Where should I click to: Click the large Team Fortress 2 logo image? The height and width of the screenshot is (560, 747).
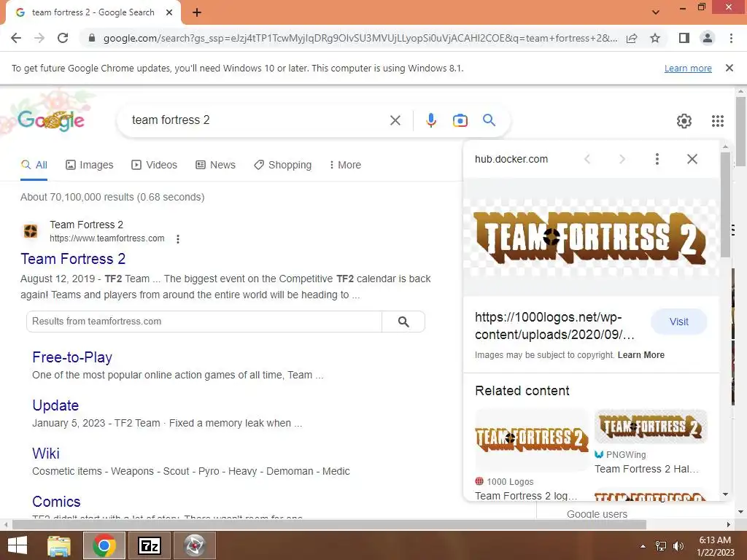point(591,238)
